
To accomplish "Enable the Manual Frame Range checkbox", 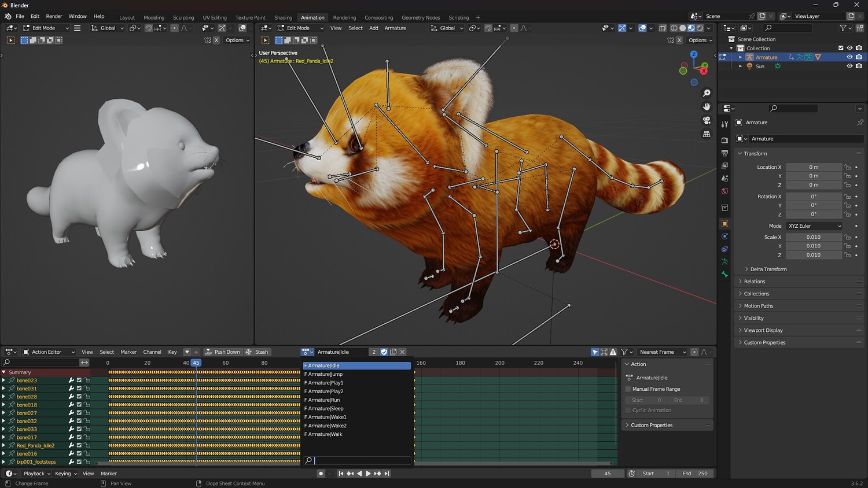I will point(628,389).
